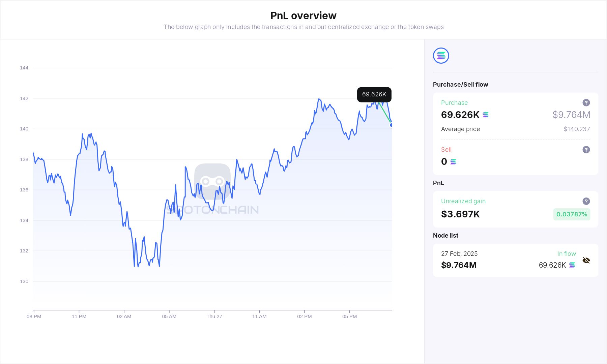
Task: Hide the 27 Feb node with the eye-slash toggle
Action: 586,260
